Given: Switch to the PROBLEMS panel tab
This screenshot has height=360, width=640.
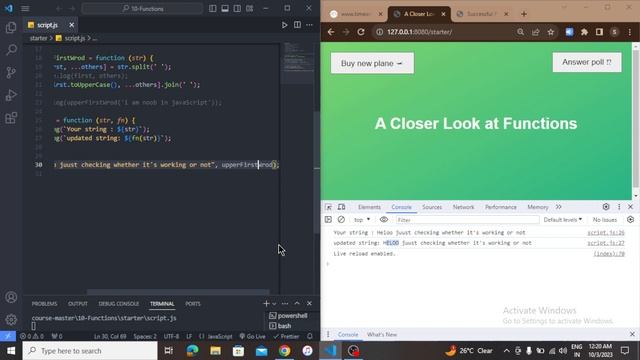Looking at the screenshot, I should click(x=44, y=304).
